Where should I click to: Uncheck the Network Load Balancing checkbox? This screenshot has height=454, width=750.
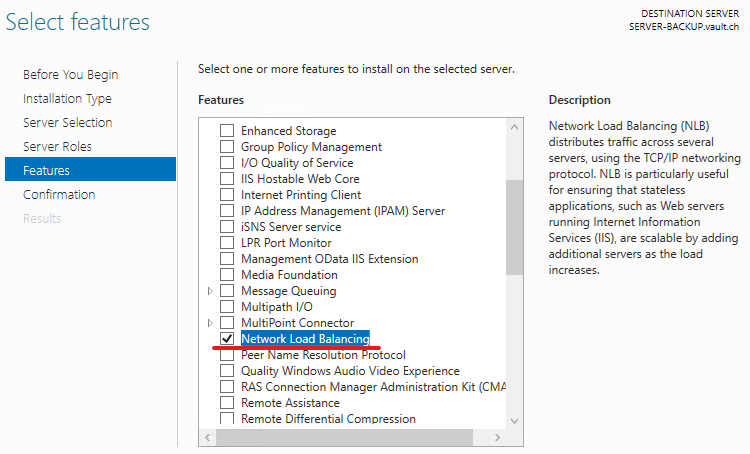[227, 339]
